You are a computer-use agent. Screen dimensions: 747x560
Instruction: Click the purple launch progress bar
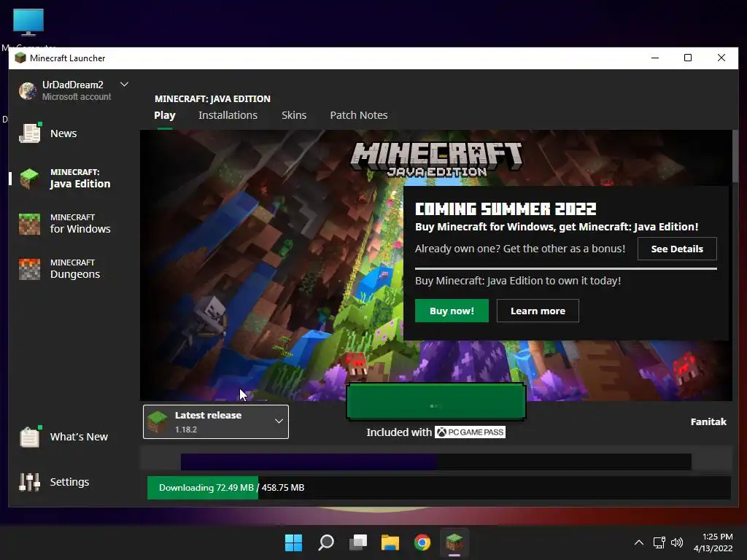[436, 462]
